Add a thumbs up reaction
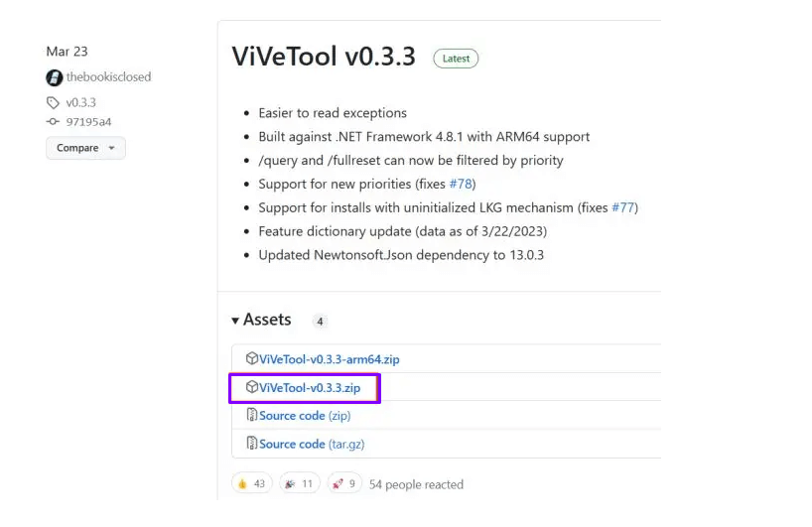This screenshot has height=527, width=812. (251, 483)
